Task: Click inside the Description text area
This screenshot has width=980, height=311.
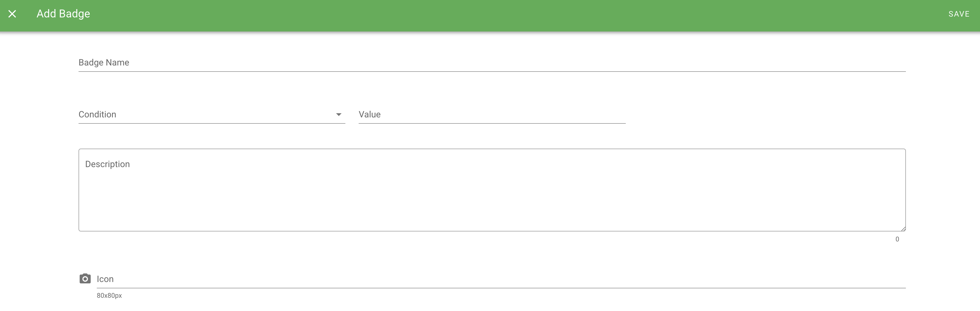Action: 492,190
